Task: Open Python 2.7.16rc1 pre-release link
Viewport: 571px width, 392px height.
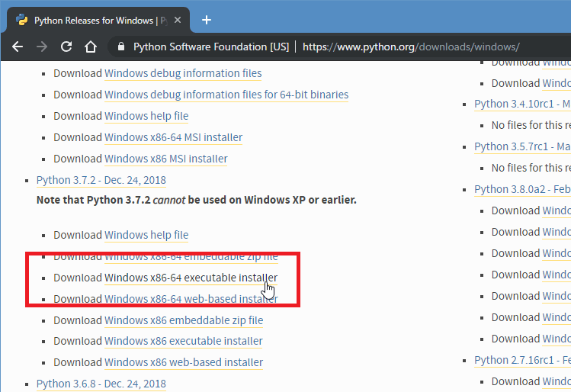Action: (x=521, y=360)
